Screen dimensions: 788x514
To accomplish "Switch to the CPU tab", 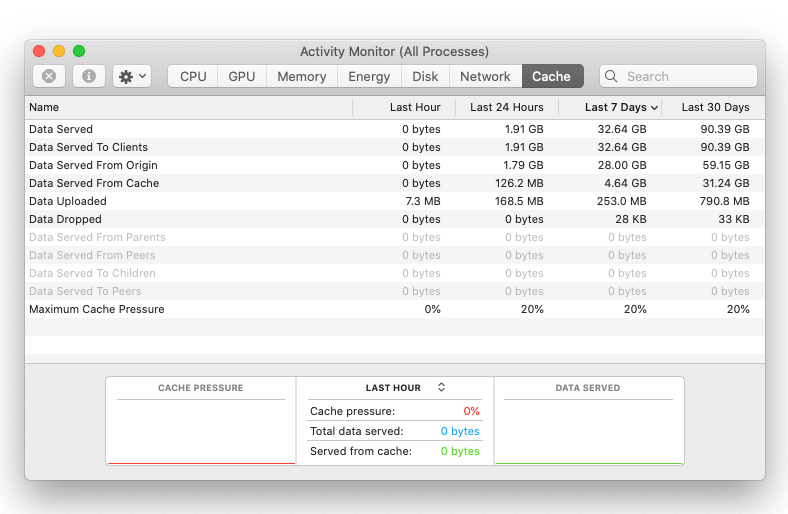I will 193,76.
